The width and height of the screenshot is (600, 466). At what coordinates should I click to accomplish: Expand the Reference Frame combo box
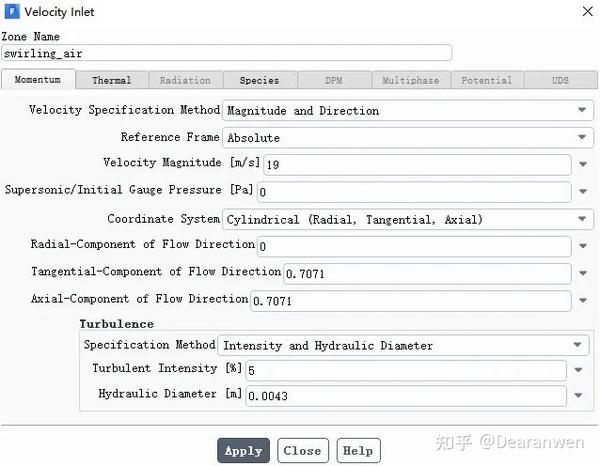(x=408, y=138)
